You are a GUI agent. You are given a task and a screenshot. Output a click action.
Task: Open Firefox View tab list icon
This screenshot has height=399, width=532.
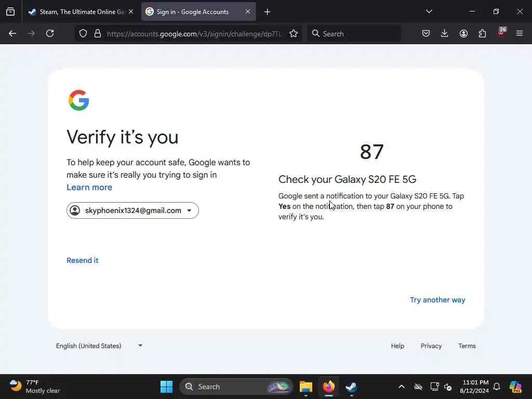click(10, 11)
